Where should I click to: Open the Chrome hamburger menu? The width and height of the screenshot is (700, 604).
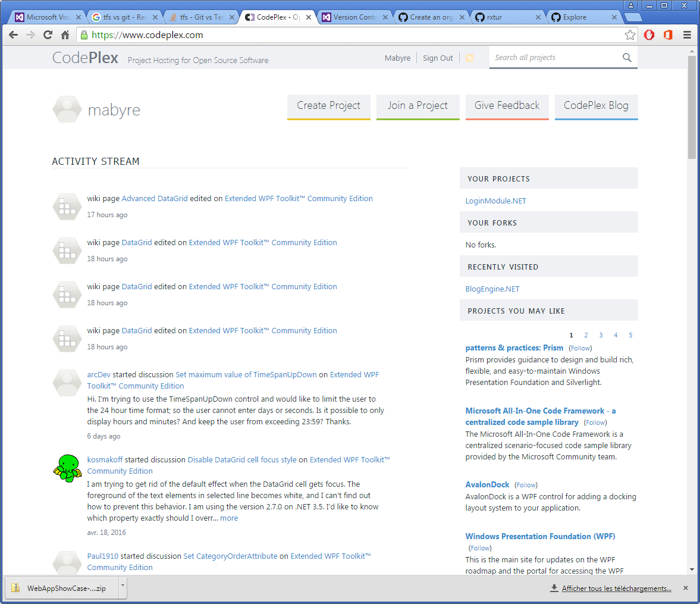point(687,35)
